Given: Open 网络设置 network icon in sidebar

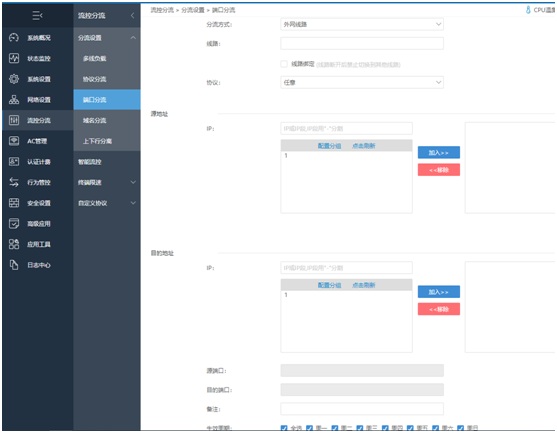Looking at the screenshot, I should (14, 99).
